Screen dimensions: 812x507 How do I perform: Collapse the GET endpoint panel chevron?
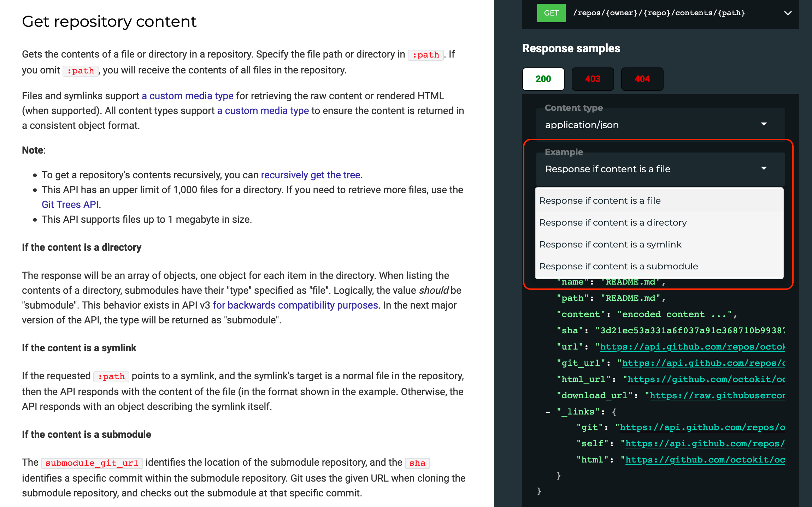coord(788,13)
